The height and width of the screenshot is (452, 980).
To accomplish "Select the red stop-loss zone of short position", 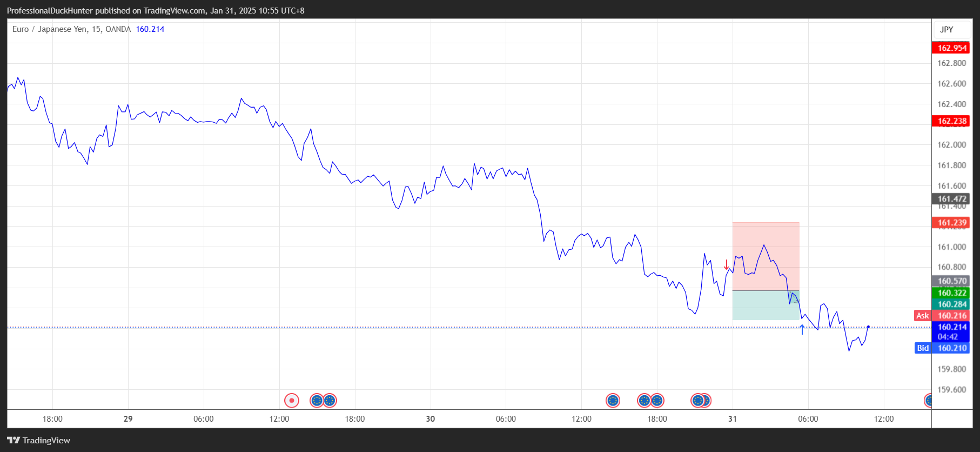I will 766,256.
